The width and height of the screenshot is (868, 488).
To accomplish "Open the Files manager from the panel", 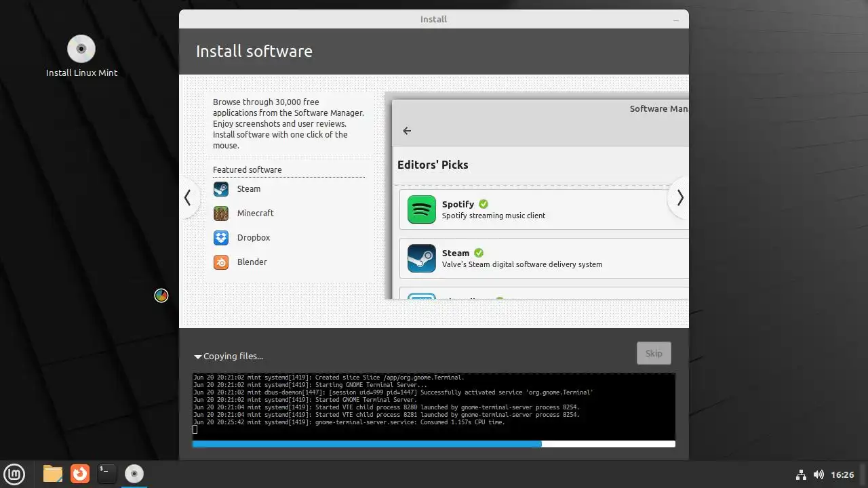I will click(53, 474).
